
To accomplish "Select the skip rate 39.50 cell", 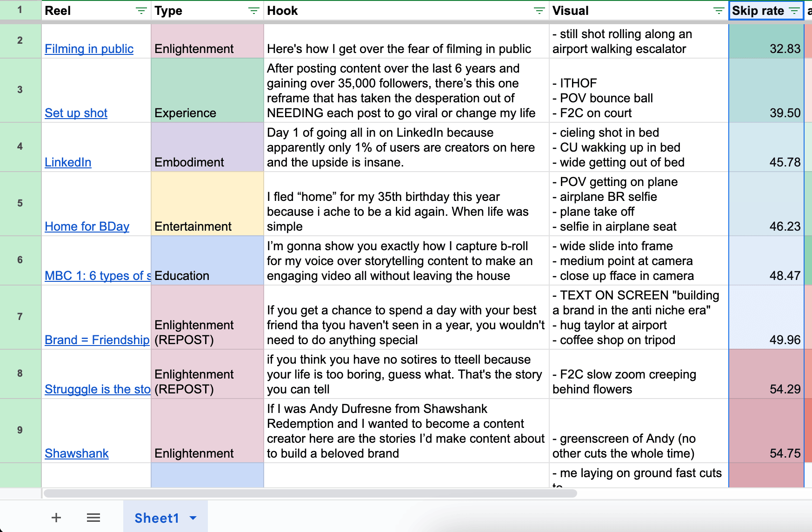I will click(766, 90).
